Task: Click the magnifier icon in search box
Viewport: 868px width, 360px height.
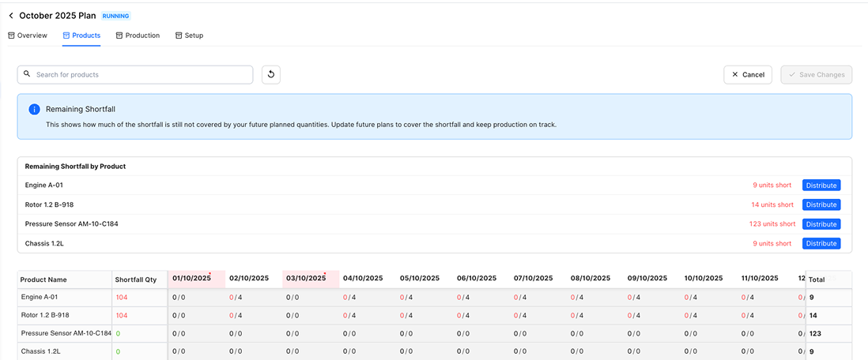Action: (x=28, y=75)
